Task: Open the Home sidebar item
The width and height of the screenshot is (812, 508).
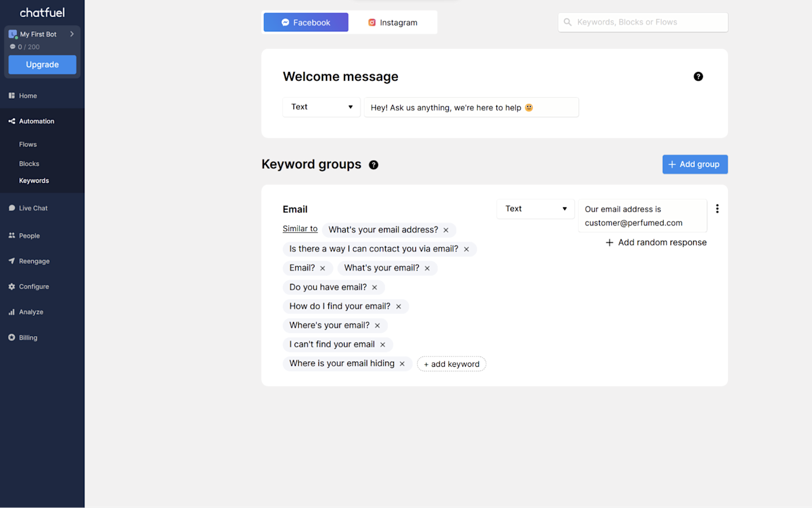Action: click(x=27, y=96)
